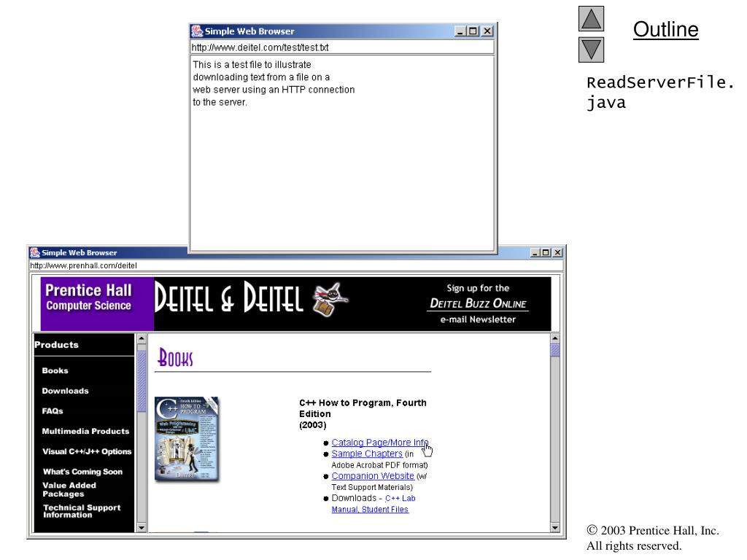Click the sidebar frame scrollbar thumb
The width and height of the screenshot is (747, 560).
pyautogui.click(x=141, y=381)
